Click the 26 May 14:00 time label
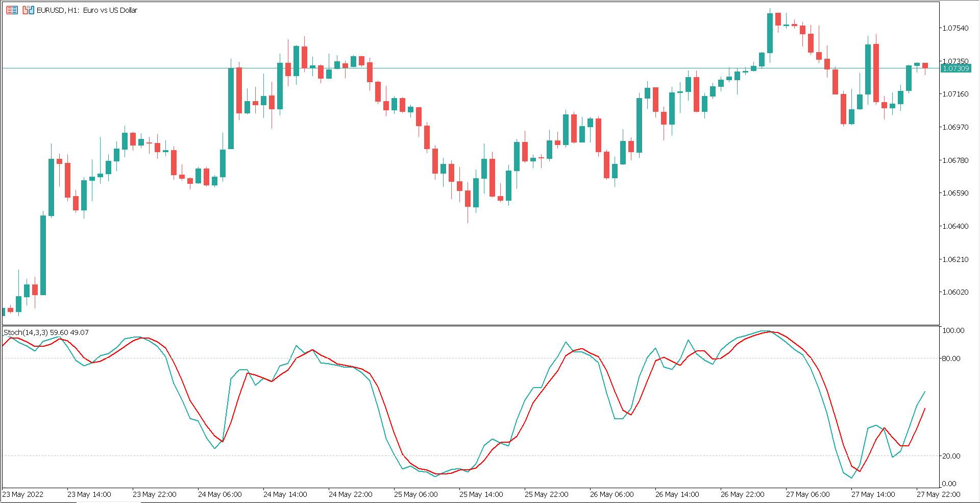 click(x=677, y=494)
